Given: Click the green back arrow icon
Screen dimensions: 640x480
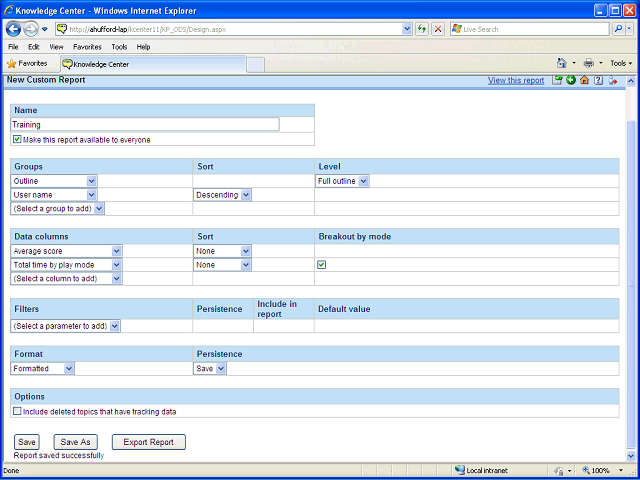Looking at the screenshot, I should click(571, 80).
